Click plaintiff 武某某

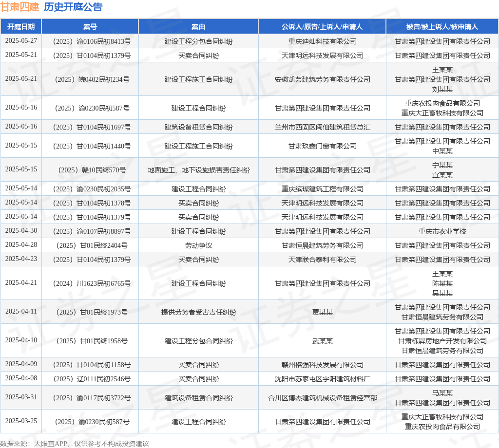(322, 341)
